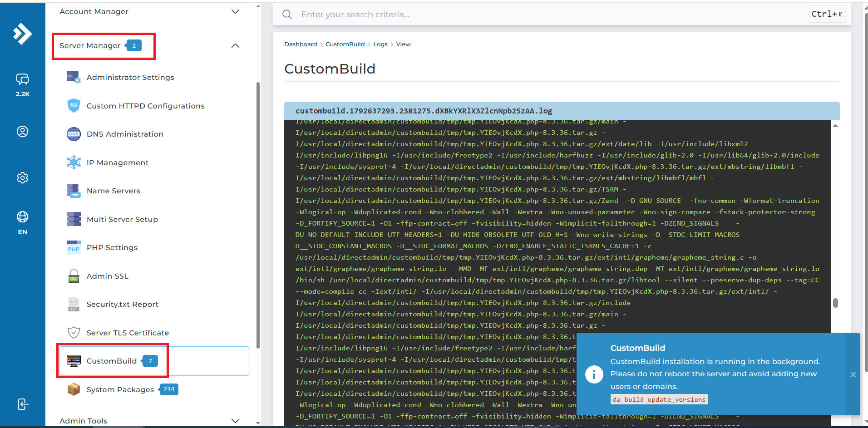Click the Security.txt Report file icon
The image size is (868, 428).
tap(74, 304)
